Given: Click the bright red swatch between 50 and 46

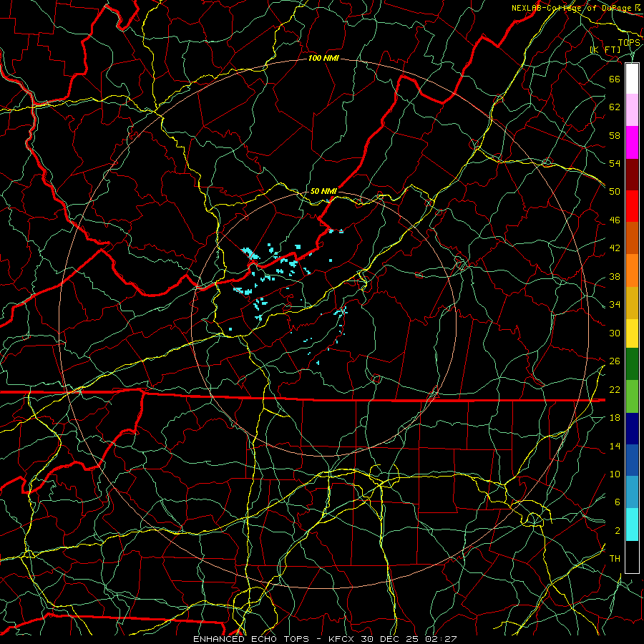Looking at the screenshot, I should [632, 206].
